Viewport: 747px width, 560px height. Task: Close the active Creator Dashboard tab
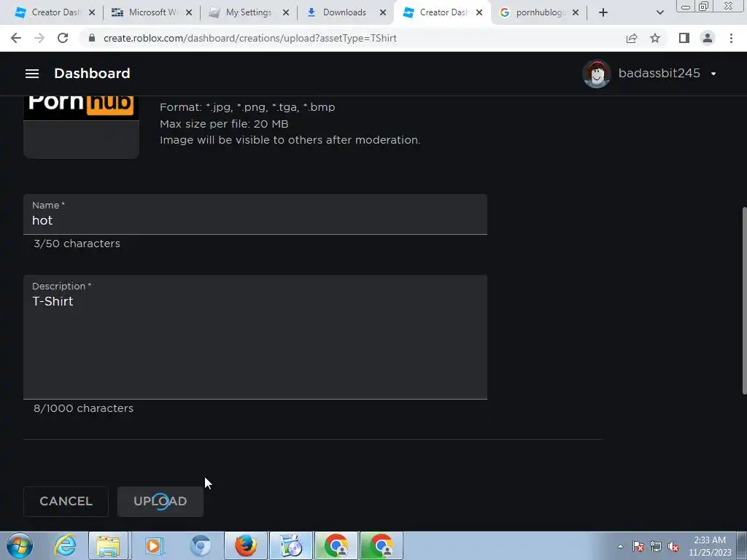point(479,12)
